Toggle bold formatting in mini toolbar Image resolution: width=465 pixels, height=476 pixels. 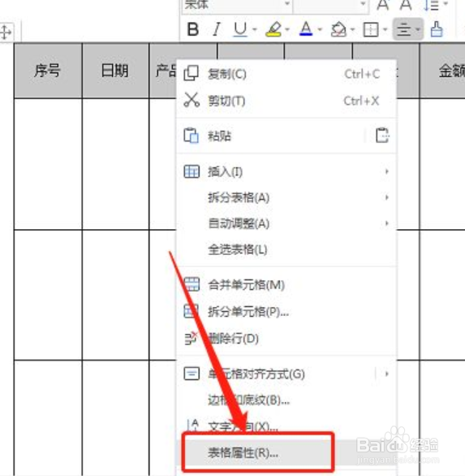point(193,30)
